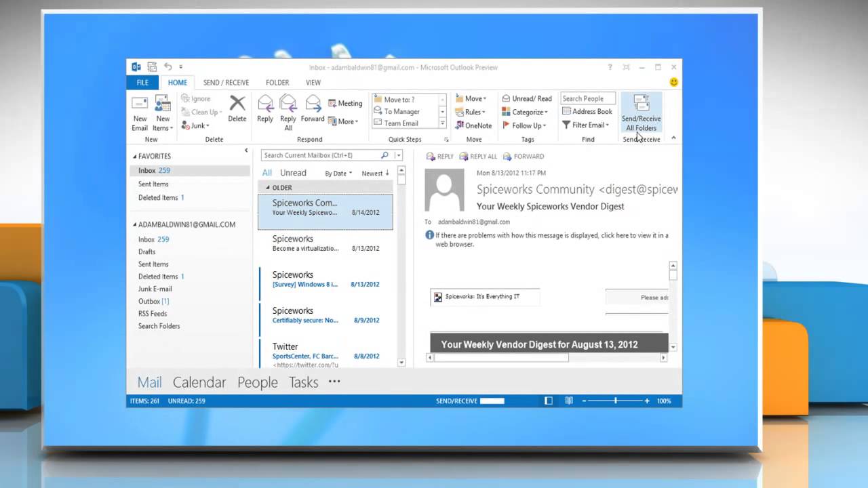Open the Customize Quick Access Toolbar arrow
868x488 pixels.
pos(181,67)
